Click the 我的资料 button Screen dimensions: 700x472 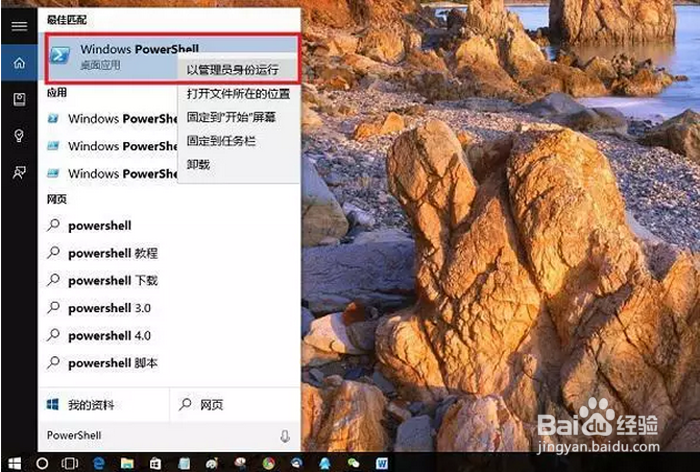(x=104, y=405)
